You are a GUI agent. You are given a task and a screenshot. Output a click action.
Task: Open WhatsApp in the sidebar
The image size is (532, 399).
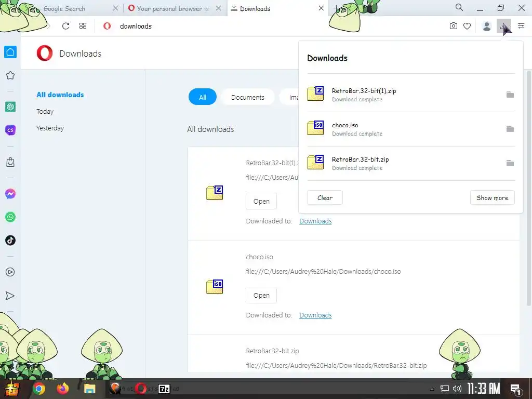point(10,217)
